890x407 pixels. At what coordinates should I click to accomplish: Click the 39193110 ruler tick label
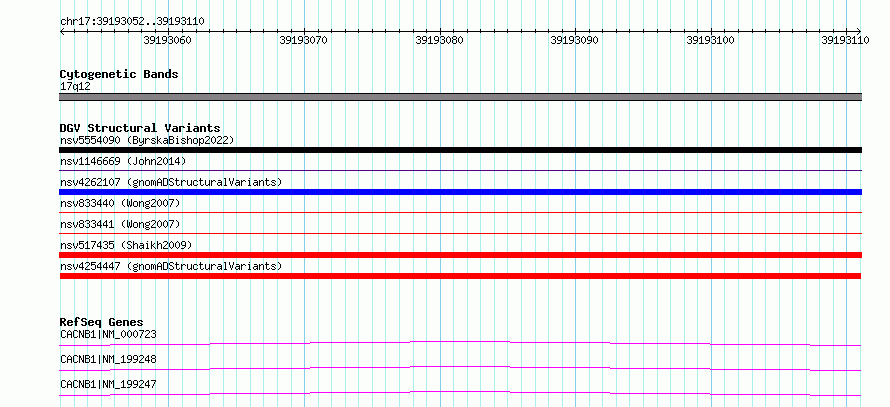pos(845,40)
